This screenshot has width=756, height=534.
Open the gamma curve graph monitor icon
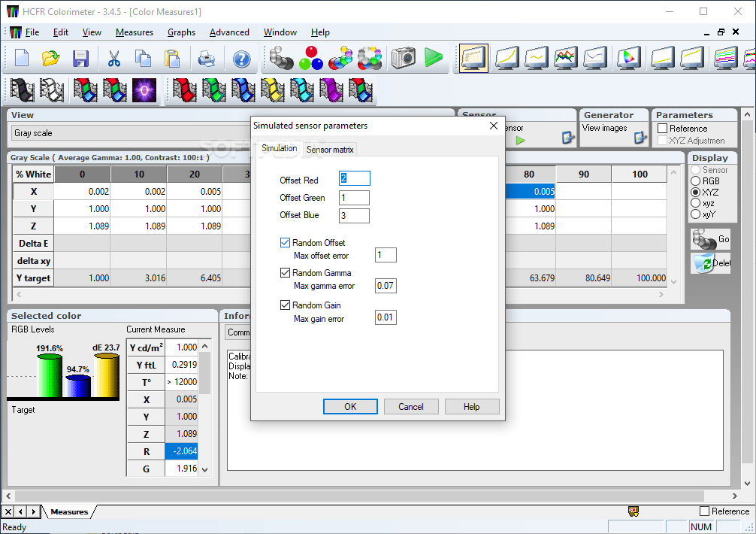pos(506,58)
